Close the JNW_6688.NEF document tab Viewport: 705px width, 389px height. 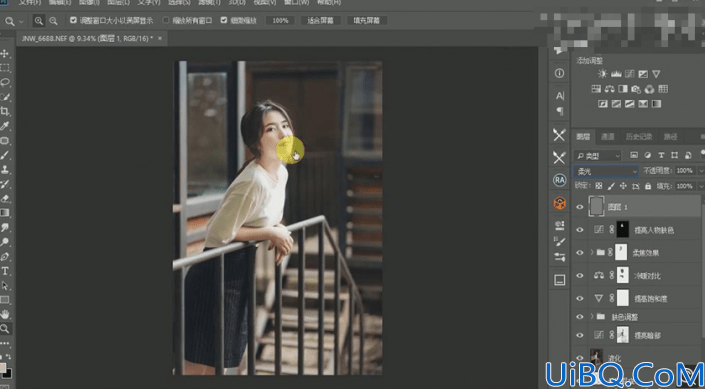[160, 39]
